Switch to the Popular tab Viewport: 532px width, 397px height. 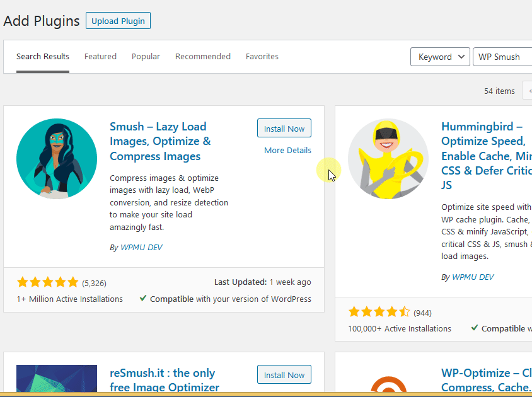pyautogui.click(x=146, y=57)
